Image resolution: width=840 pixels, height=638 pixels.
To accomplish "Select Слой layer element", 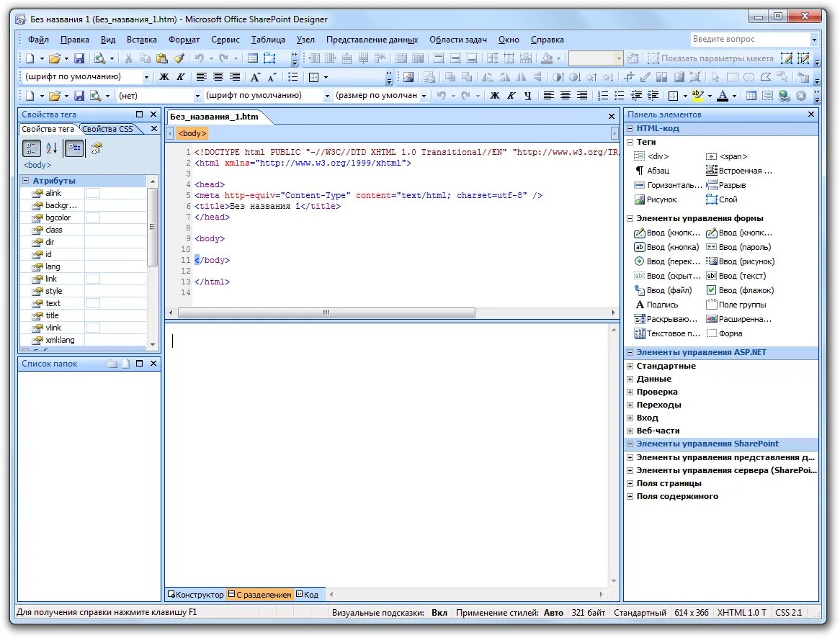I will (x=722, y=199).
